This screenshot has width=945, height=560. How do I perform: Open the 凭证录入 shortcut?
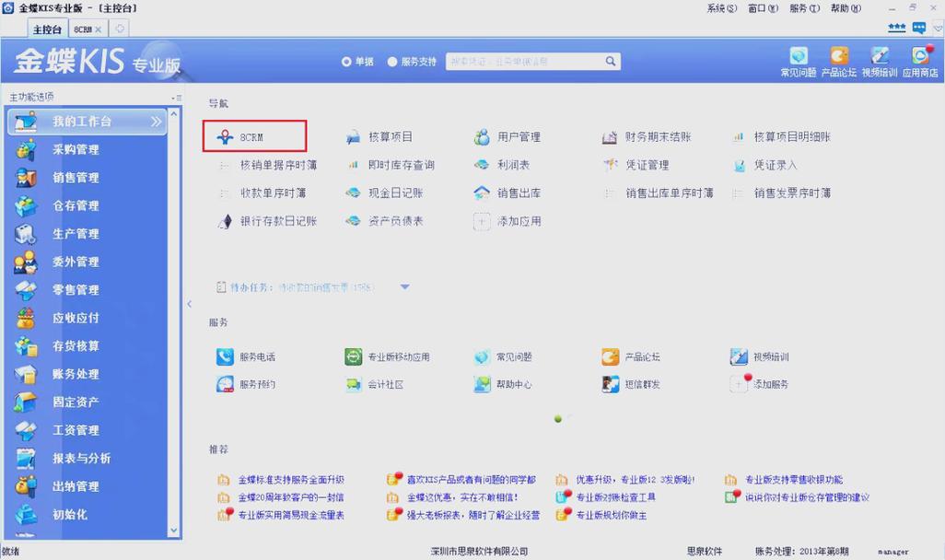coord(764,165)
